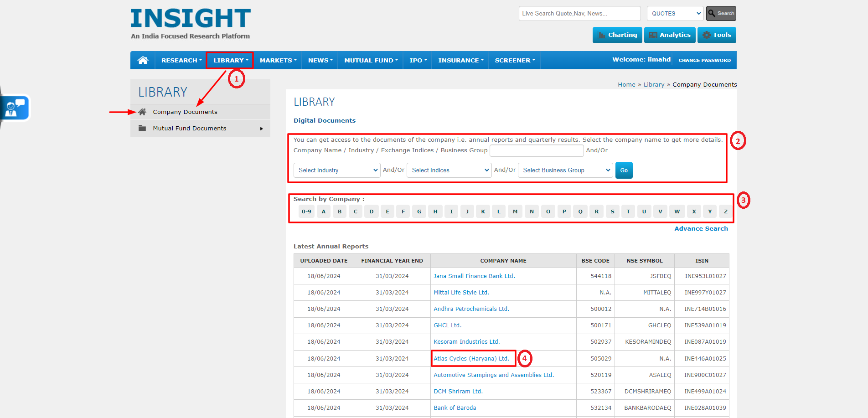
Task: Open the Analytics tool
Action: point(670,35)
